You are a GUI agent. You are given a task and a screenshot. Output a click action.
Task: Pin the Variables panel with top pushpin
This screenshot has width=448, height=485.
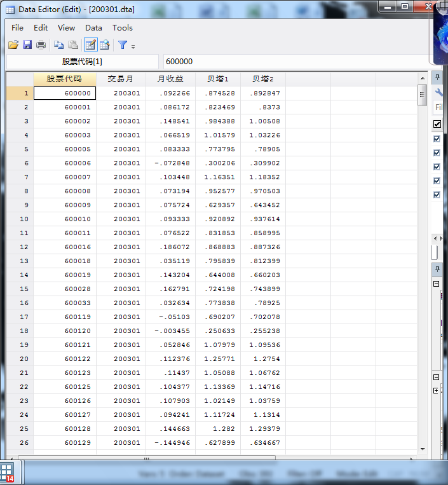(437, 78)
